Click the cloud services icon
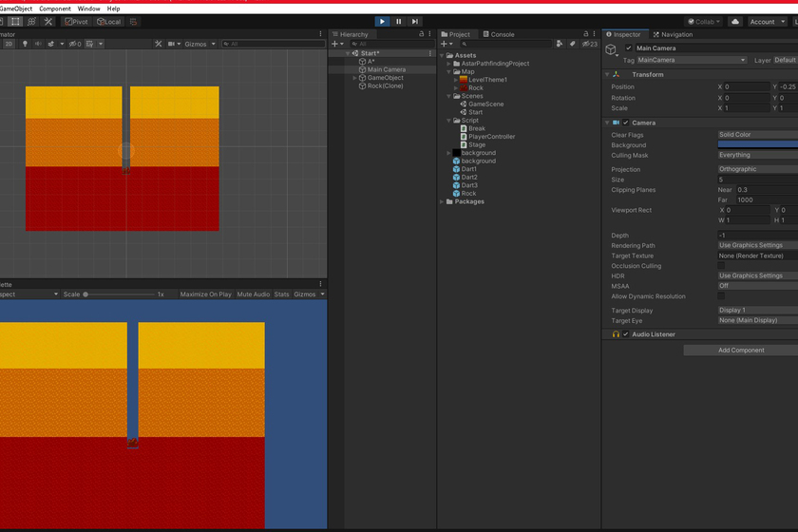This screenshot has width=798, height=532. click(735, 21)
